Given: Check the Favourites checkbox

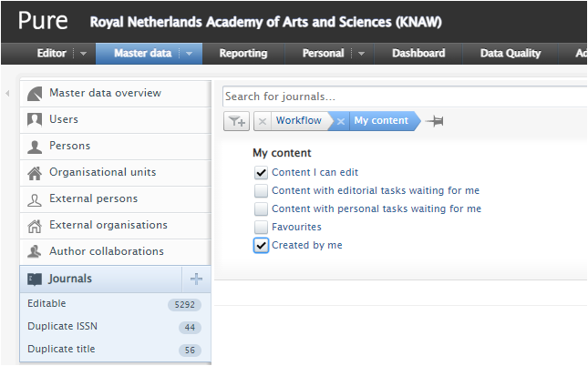Looking at the screenshot, I should coord(262,227).
